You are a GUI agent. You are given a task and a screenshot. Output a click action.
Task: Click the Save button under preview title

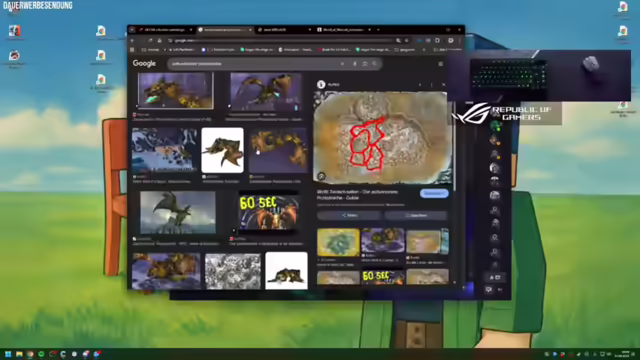click(416, 215)
